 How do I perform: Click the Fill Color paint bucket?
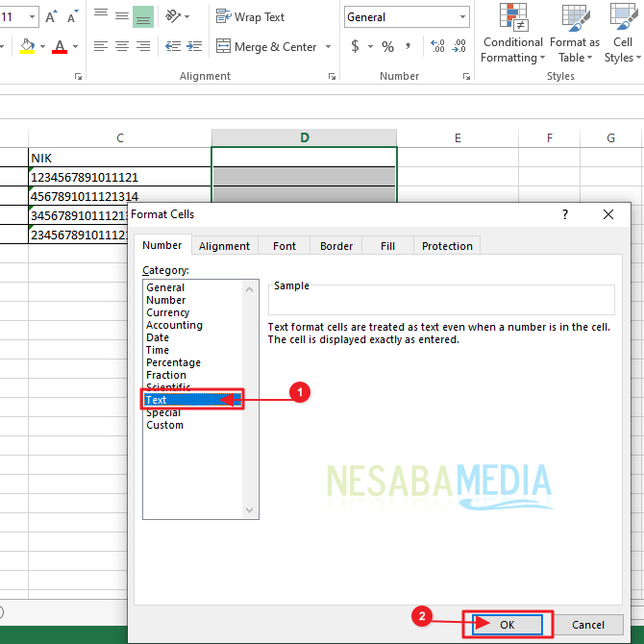pos(27,46)
